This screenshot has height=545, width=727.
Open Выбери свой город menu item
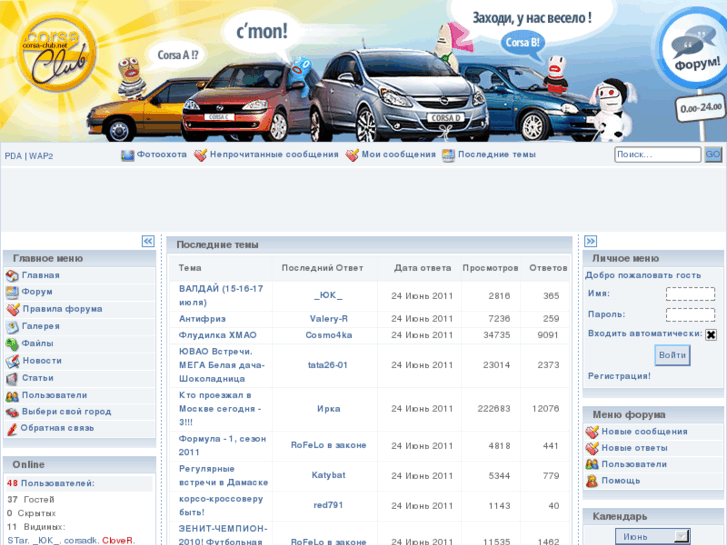[x=66, y=411]
